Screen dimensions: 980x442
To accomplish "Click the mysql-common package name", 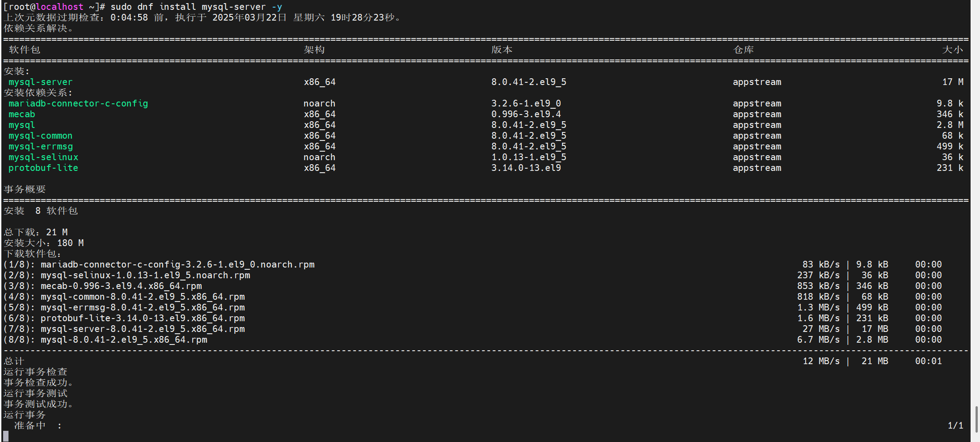I will (40, 136).
